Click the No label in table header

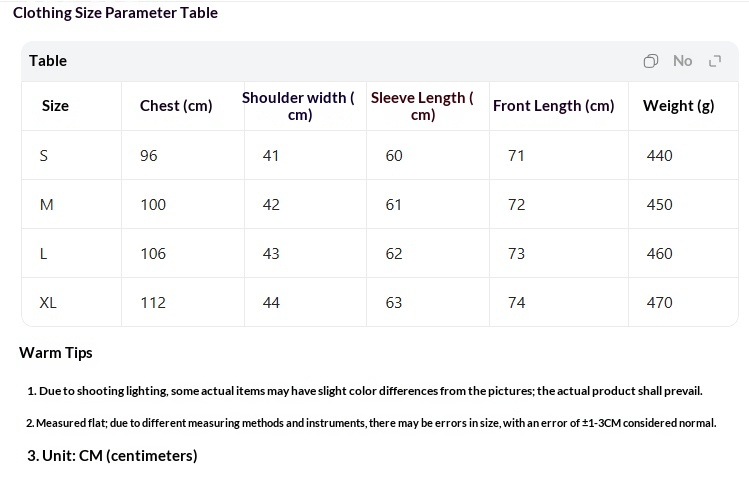click(683, 61)
